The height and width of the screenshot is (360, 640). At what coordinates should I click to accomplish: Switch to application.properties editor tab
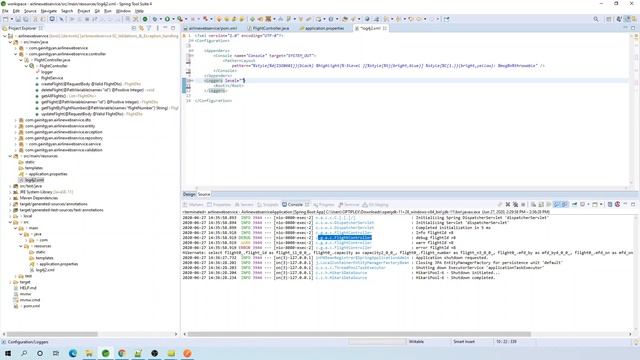tap(324, 28)
